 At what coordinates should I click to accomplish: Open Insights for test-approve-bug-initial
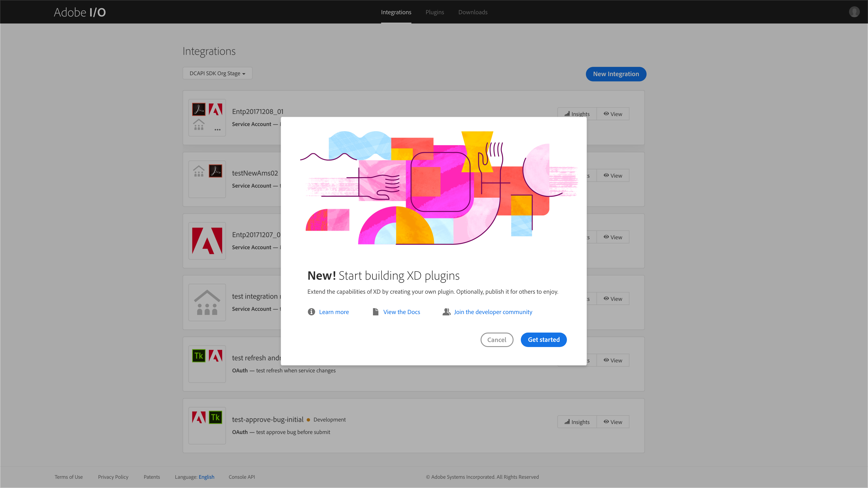point(577,422)
